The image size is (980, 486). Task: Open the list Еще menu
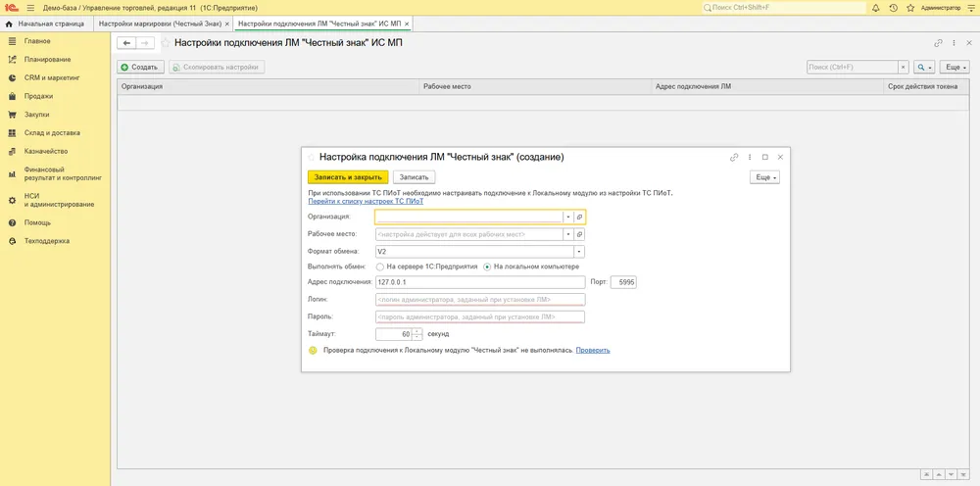pyautogui.click(x=955, y=67)
